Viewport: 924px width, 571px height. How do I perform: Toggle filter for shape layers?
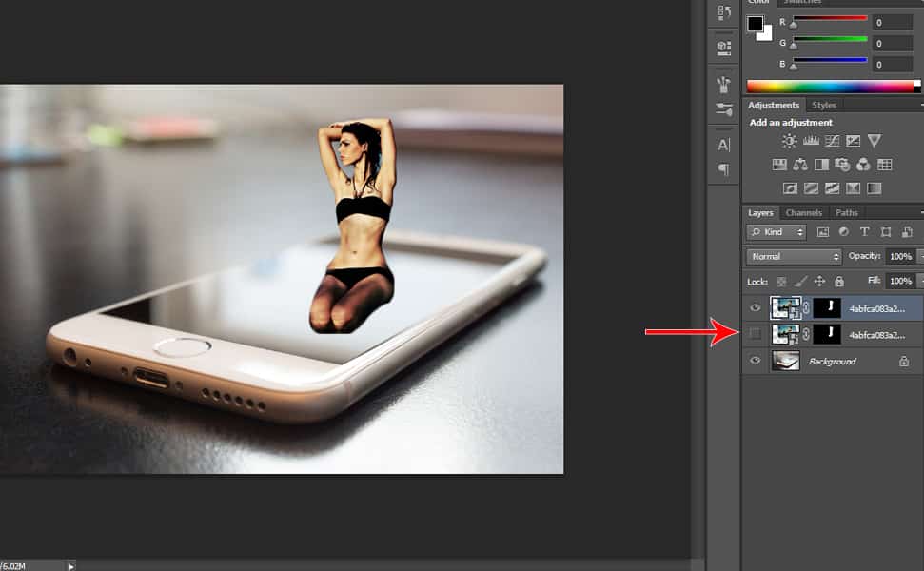point(886,232)
